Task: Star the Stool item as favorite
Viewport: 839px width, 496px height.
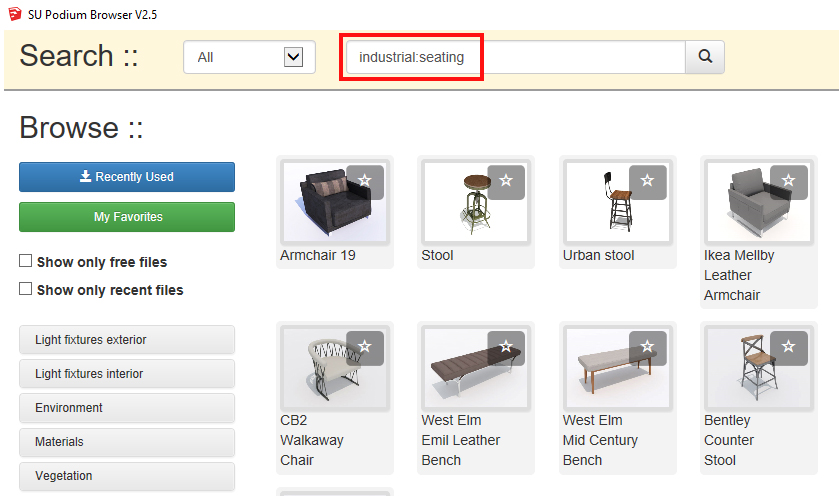Action: (506, 182)
